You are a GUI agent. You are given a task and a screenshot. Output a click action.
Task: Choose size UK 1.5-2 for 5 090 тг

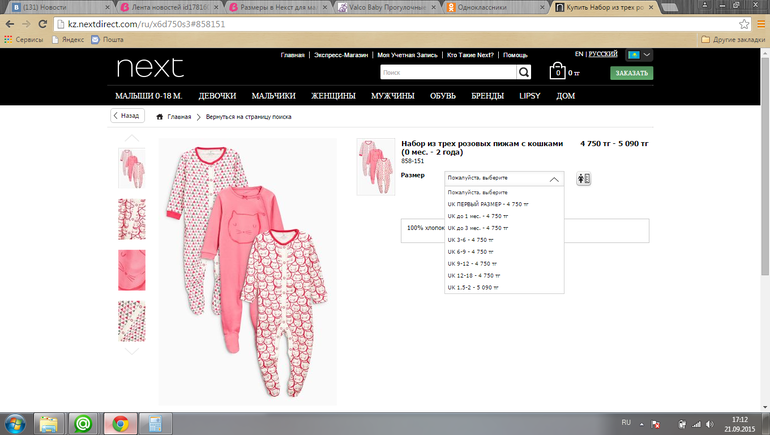point(473,288)
